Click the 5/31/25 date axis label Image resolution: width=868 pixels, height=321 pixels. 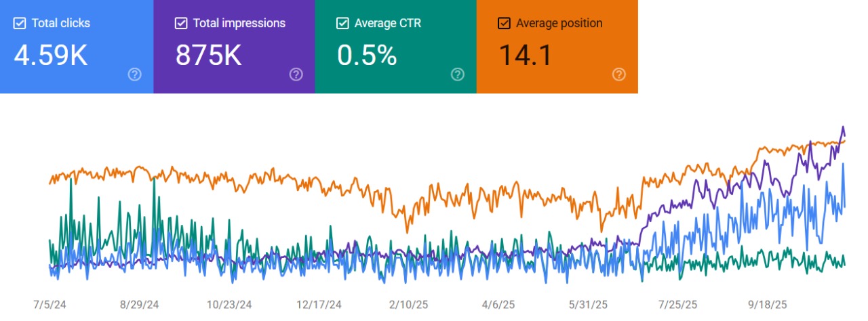589,305
